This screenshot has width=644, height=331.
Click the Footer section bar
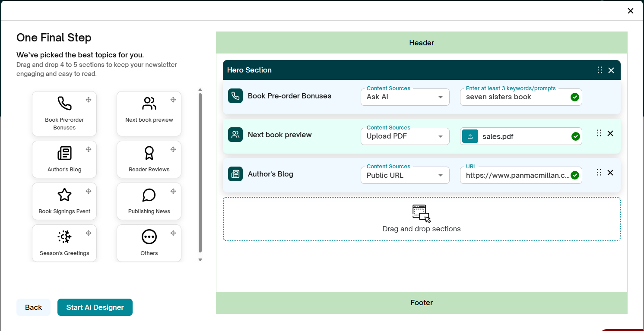[x=422, y=303]
